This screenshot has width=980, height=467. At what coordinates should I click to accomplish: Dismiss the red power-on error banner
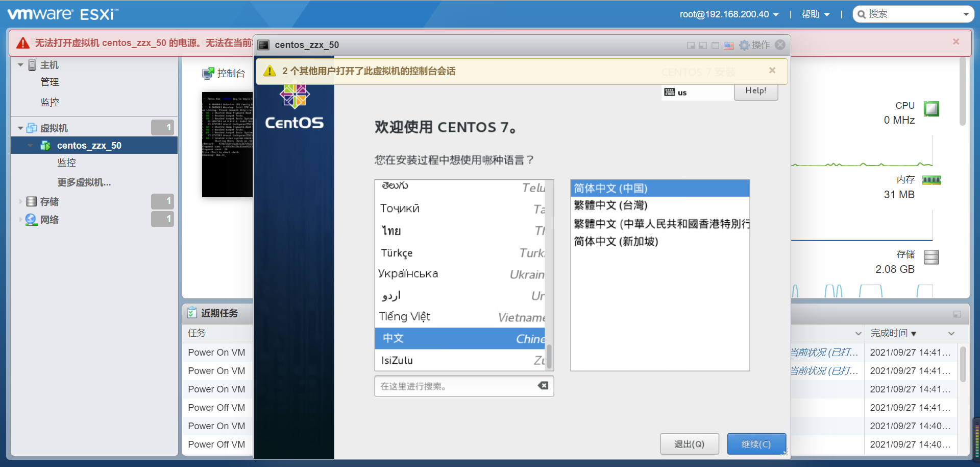pyautogui.click(x=956, y=42)
